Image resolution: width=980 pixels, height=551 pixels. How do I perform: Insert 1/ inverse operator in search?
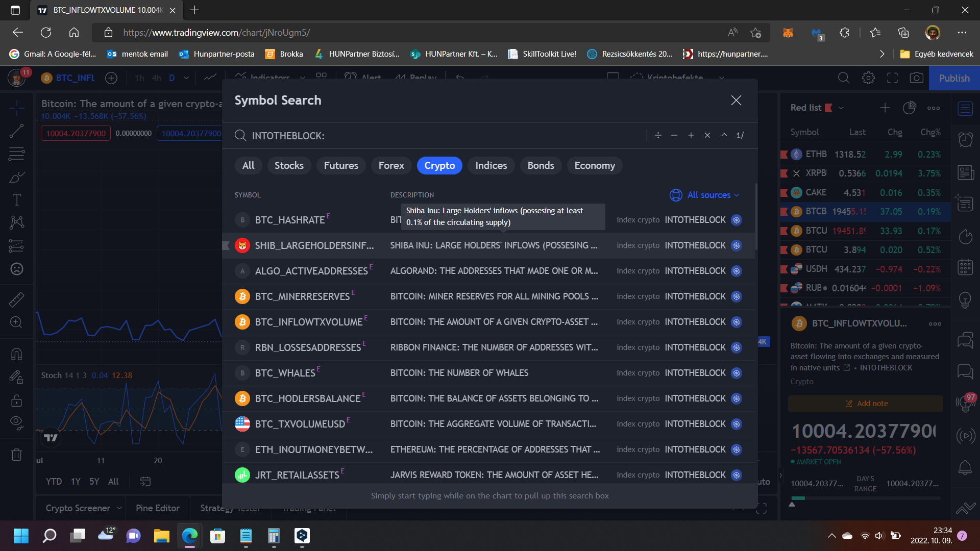point(740,135)
